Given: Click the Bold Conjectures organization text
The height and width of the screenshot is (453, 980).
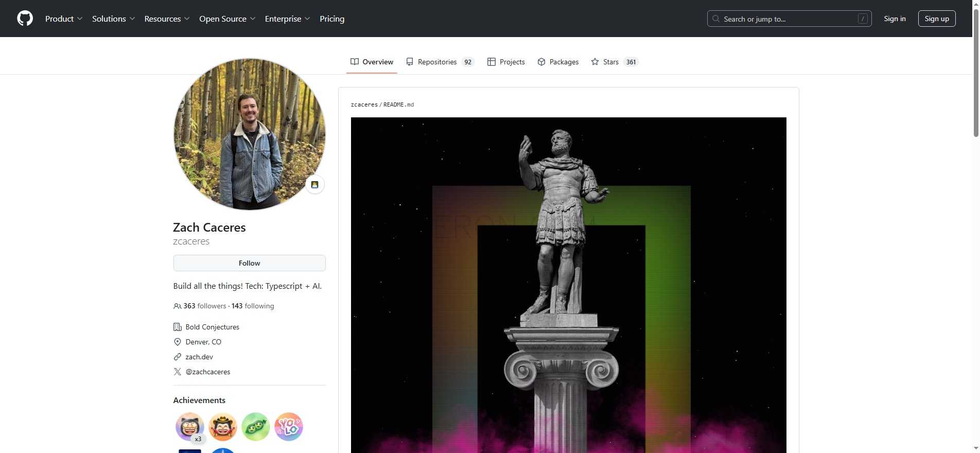Looking at the screenshot, I should (213, 327).
